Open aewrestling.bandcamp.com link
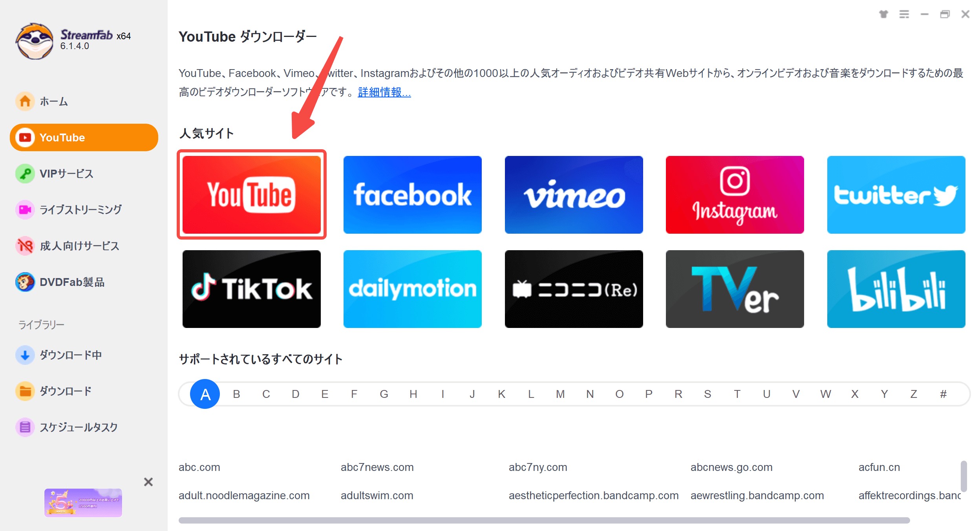 757,496
